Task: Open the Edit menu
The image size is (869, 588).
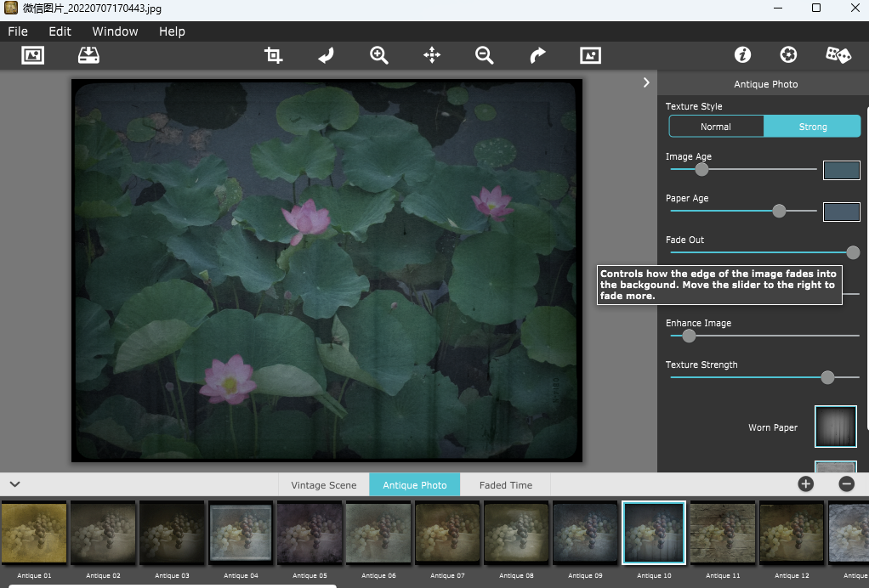Action: (x=60, y=31)
